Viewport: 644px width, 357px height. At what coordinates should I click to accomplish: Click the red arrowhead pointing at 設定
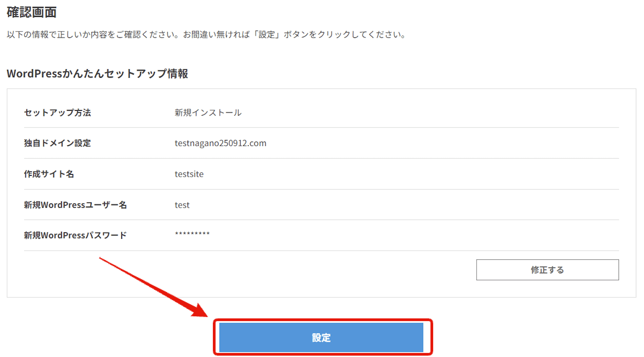200,310
